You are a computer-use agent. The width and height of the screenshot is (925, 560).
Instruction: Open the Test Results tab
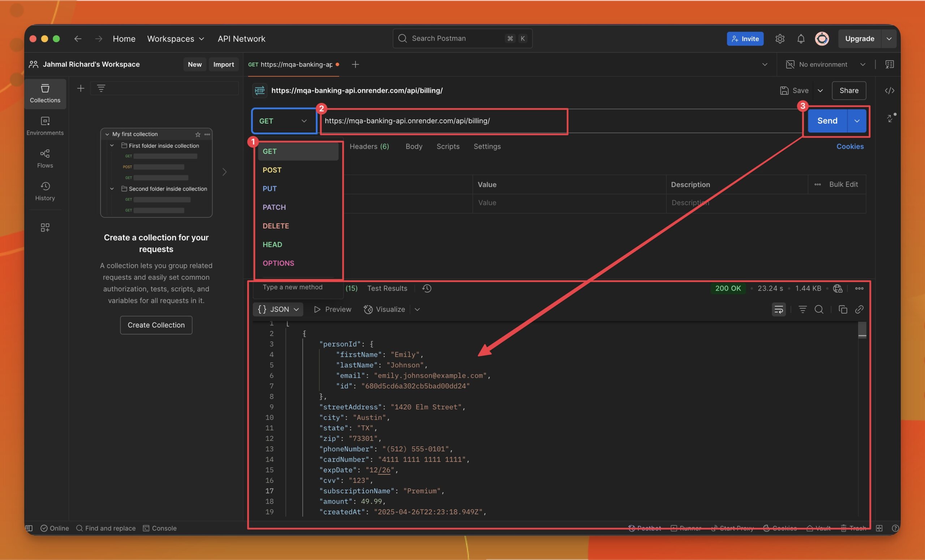pyautogui.click(x=387, y=288)
